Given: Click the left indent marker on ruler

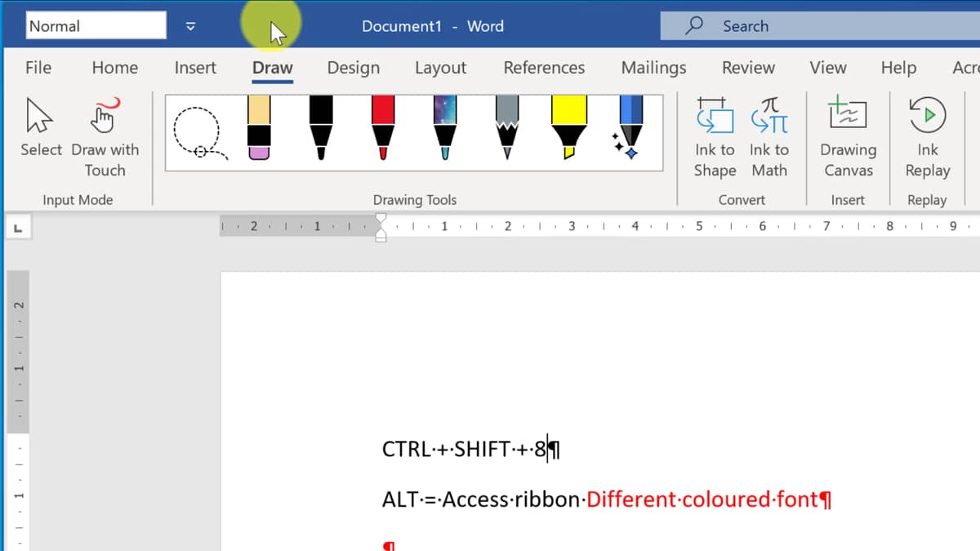Looking at the screenshot, I should (381, 238).
